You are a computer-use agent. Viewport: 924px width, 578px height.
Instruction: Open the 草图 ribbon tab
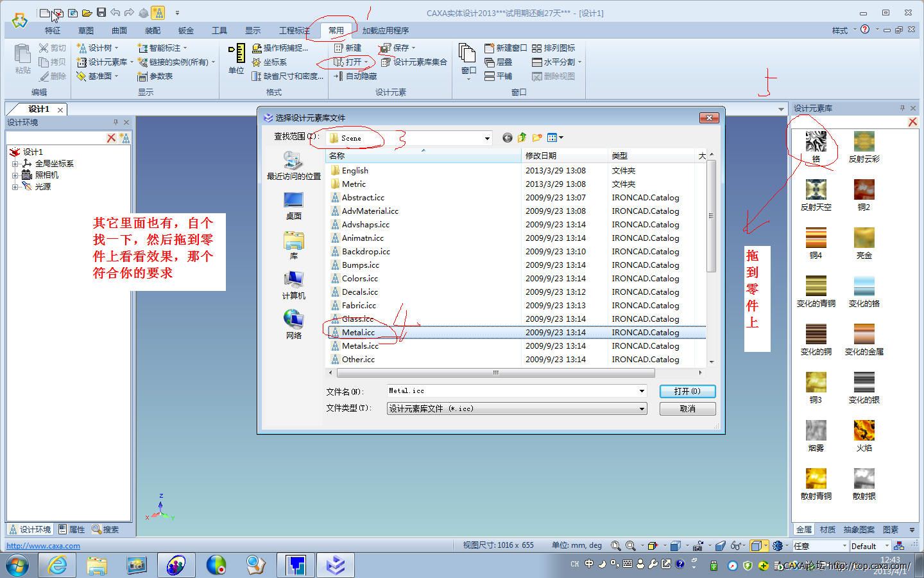pos(86,30)
